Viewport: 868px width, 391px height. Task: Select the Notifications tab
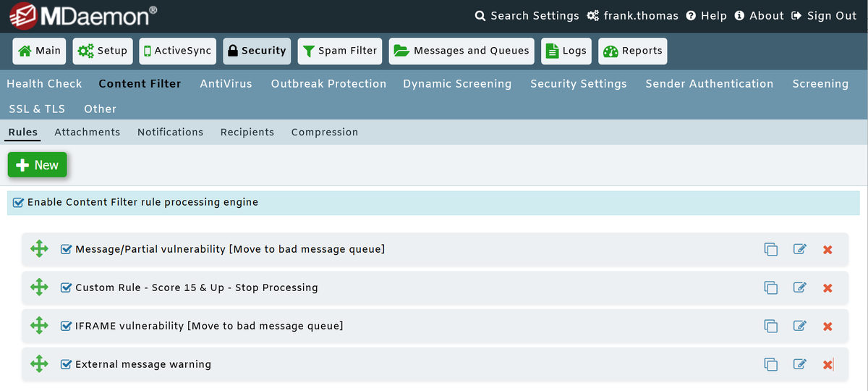pyautogui.click(x=170, y=133)
